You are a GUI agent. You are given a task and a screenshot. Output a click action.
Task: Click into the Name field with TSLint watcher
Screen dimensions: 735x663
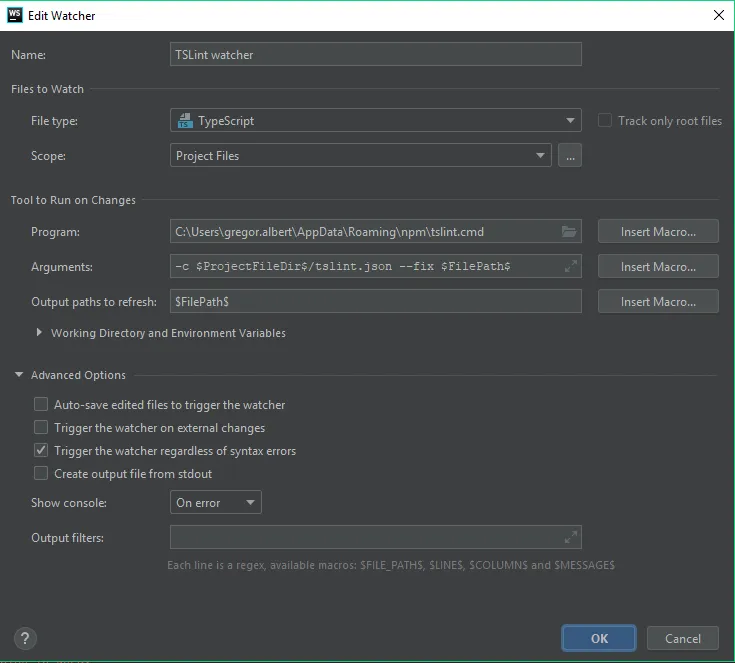pos(376,55)
